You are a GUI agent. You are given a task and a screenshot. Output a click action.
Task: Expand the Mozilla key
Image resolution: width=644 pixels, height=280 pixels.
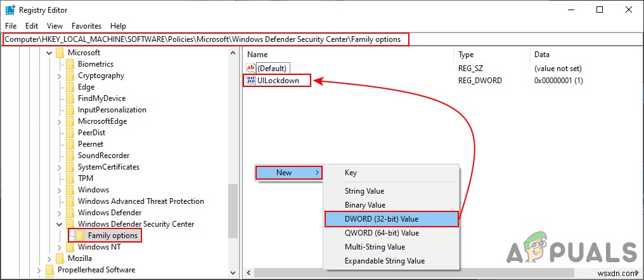49,258
